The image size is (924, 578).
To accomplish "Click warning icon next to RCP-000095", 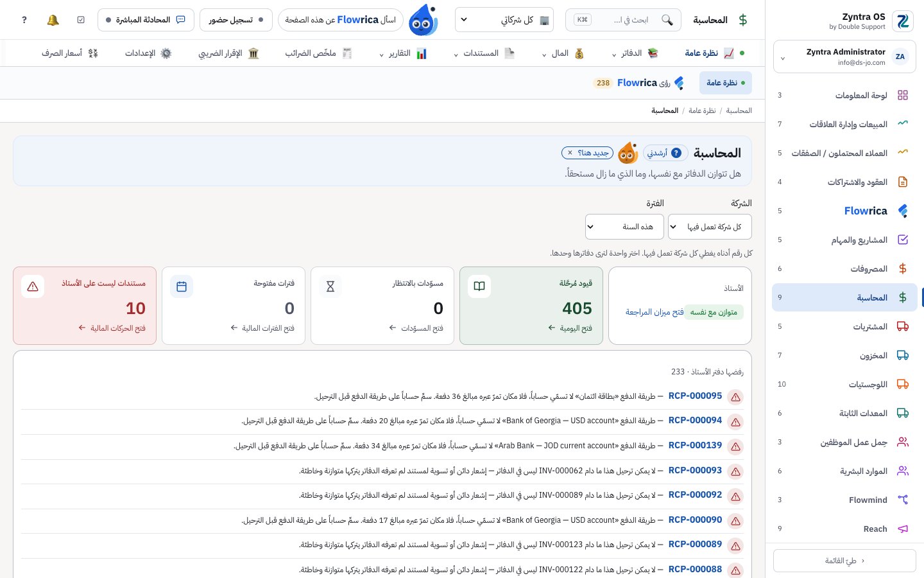I will (736, 397).
